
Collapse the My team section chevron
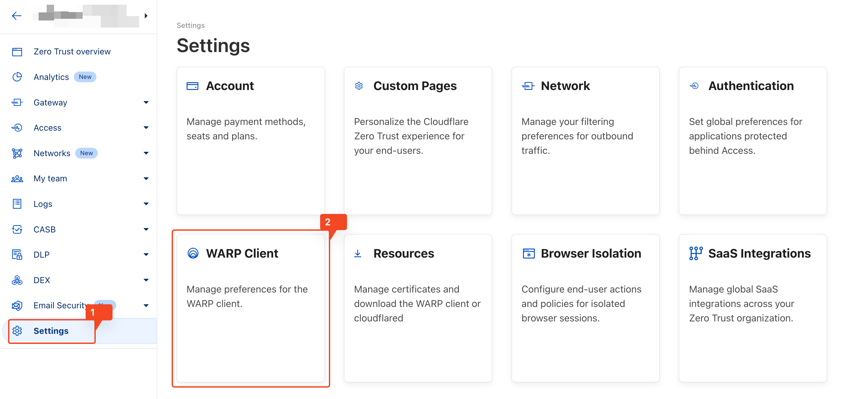coord(146,179)
